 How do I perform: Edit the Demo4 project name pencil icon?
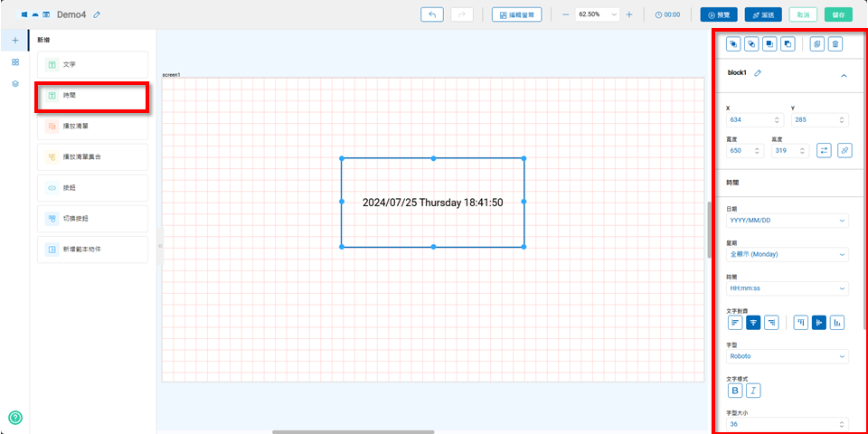coord(97,15)
